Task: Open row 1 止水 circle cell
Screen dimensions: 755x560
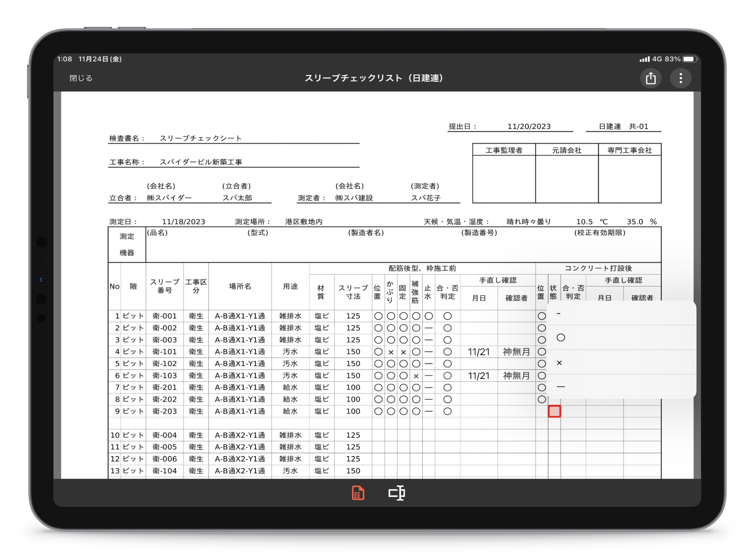Action: 428,316
